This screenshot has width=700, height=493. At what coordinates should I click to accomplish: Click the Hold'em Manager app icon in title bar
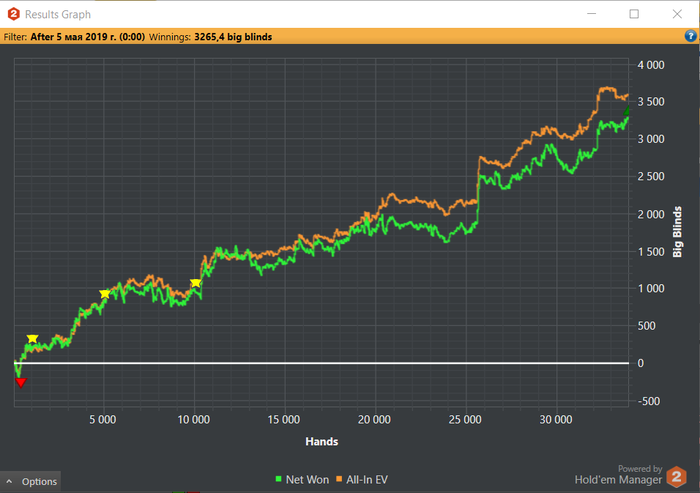click(13, 14)
